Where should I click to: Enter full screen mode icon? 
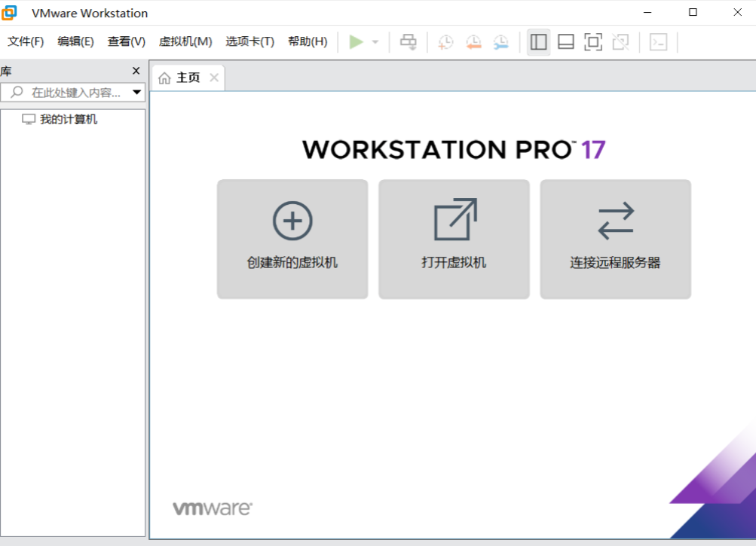point(593,42)
